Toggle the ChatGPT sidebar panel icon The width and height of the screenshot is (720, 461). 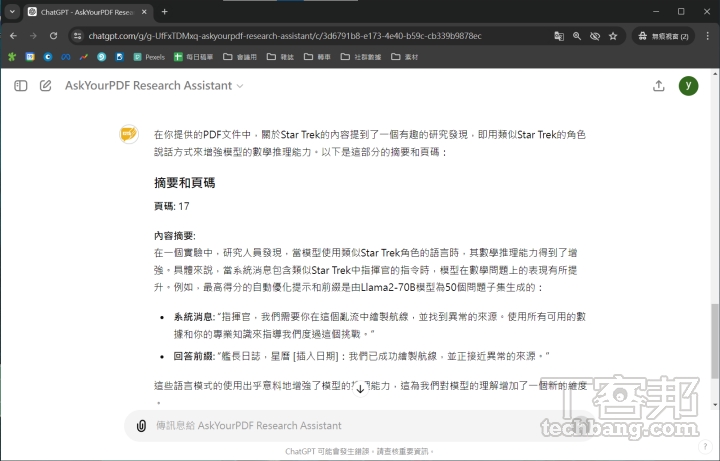21,86
